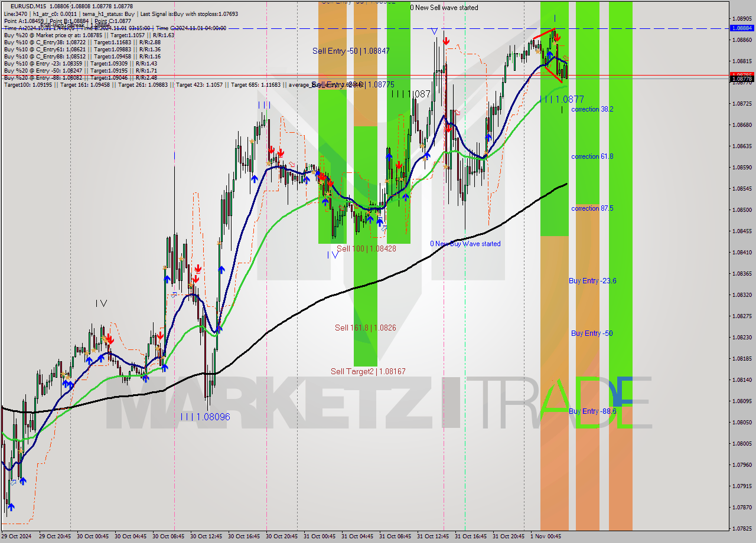Click the '31 Oct 08:45' time axis label

pyautogui.click(x=395, y=537)
